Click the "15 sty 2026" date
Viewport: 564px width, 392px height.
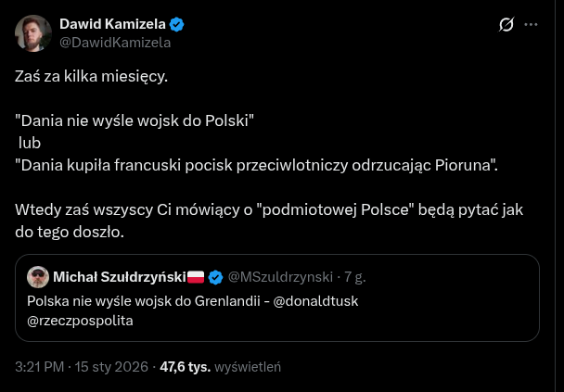coord(113,366)
